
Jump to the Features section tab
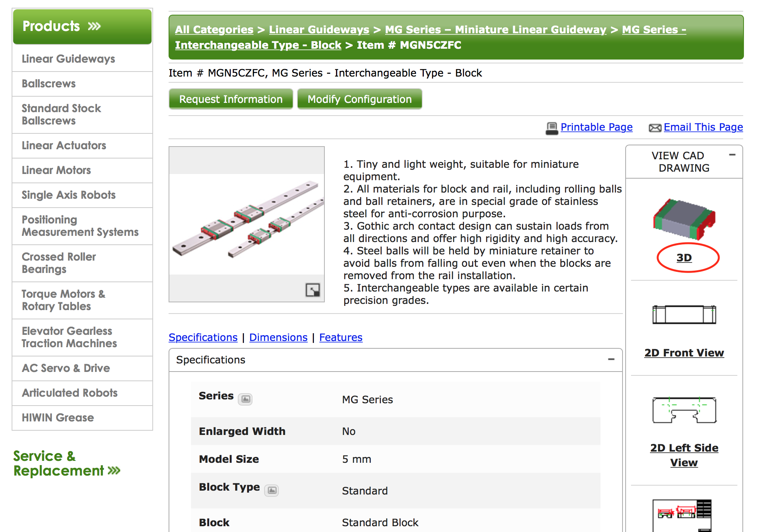point(341,338)
